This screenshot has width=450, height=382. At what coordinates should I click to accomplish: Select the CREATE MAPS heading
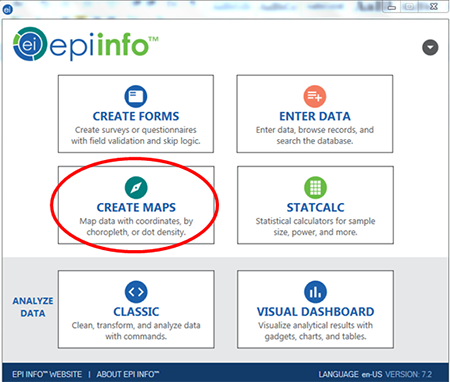point(136,207)
